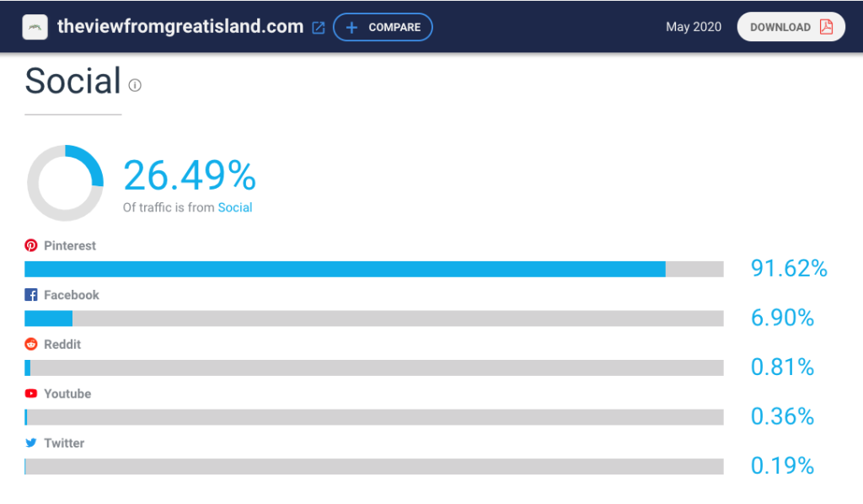Click the PDF icon in Download button
Image resolution: width=863 pixels, height=504 pixels.
tap(826, 27)
